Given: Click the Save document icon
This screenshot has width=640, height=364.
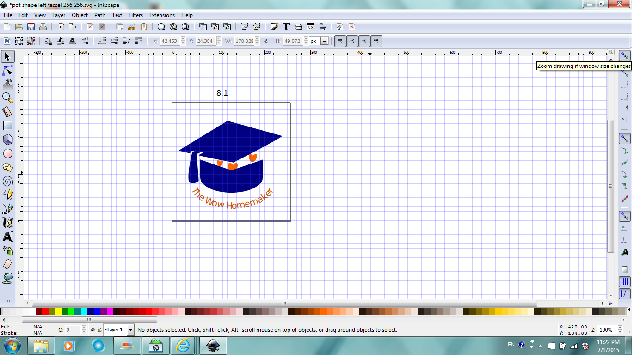Looking at the screenshot, I should (x=31, y=27).
